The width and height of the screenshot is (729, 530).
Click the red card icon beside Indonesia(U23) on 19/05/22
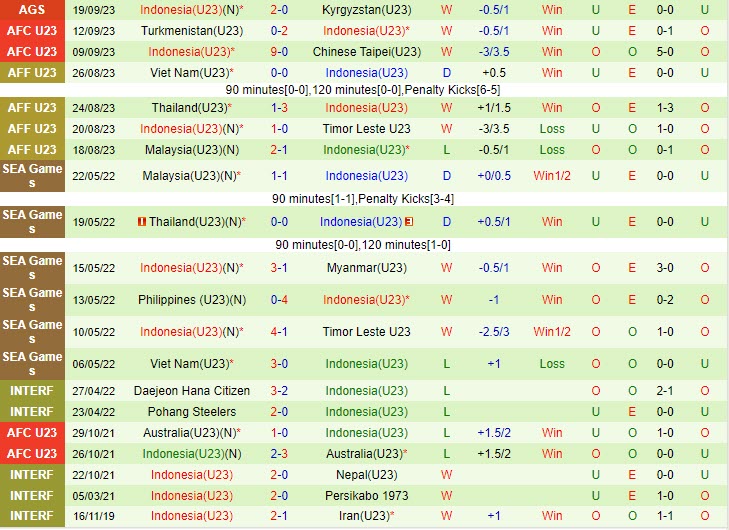pos(409,222)
